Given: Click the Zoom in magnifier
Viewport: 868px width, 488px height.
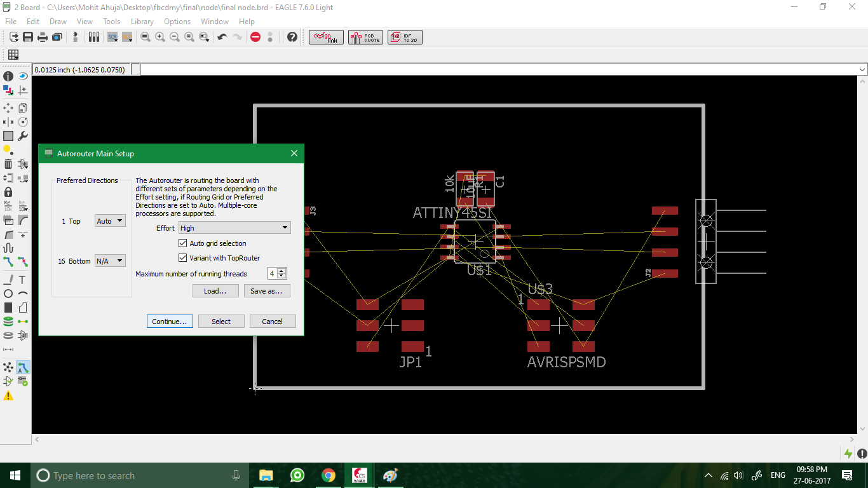Looking at the screenshot, I should point(160,37).
